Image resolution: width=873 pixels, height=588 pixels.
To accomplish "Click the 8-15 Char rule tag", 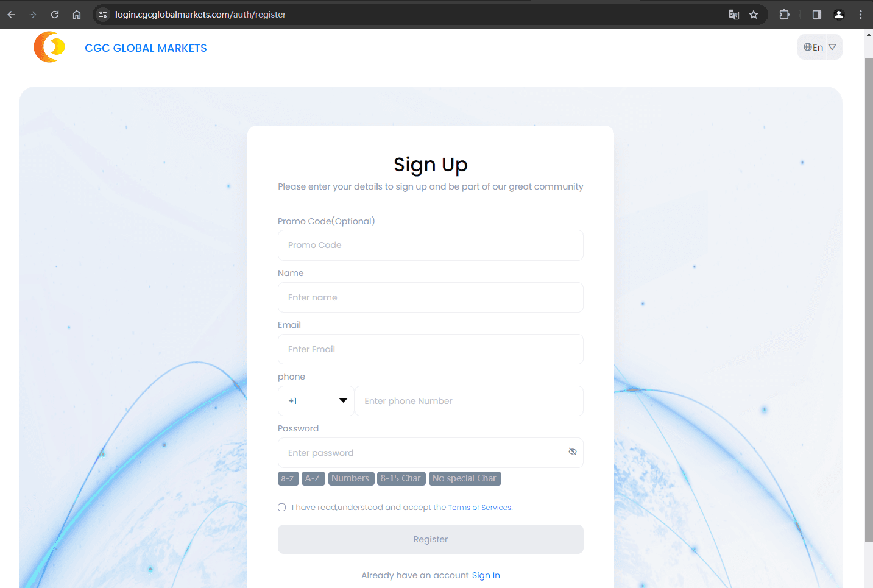I will 401,478.
